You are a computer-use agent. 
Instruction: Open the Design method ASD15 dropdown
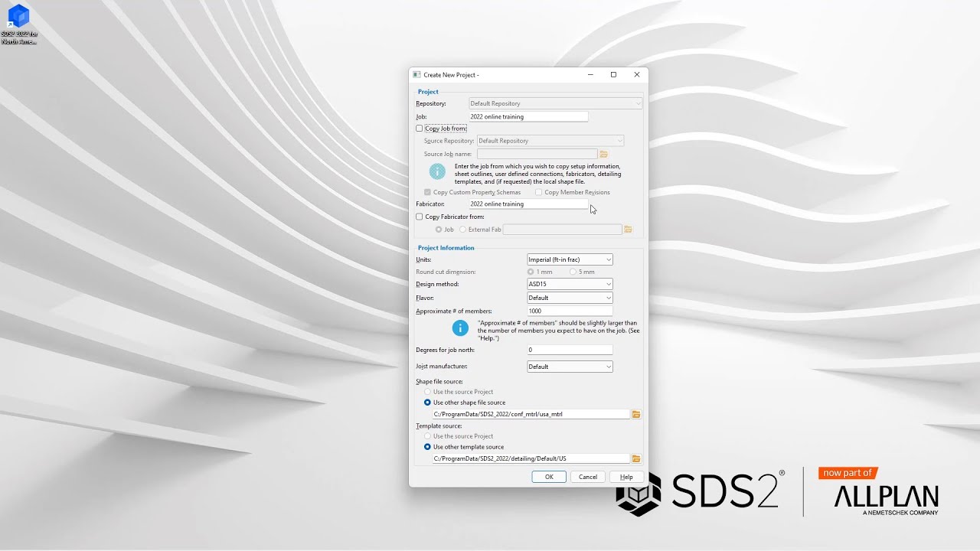[x=570, y=284]
